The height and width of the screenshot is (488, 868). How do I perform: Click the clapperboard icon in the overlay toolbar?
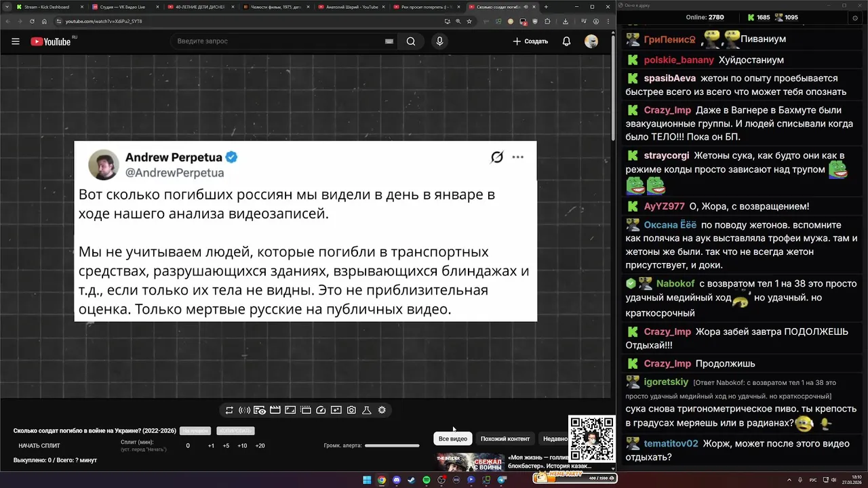pyautogui.click(x=275, y=410)
